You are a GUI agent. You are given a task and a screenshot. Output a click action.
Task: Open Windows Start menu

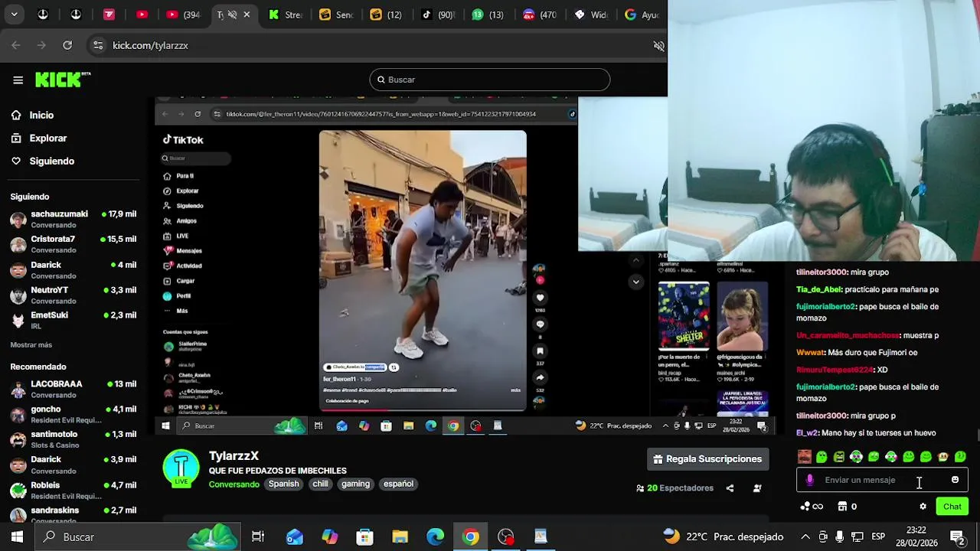[17, 537]
